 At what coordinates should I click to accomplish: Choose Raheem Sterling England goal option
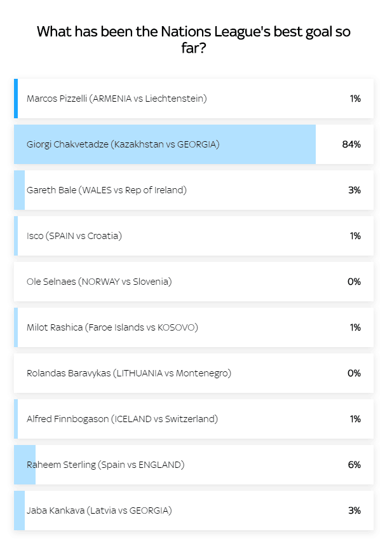click(x=194, y=465)
